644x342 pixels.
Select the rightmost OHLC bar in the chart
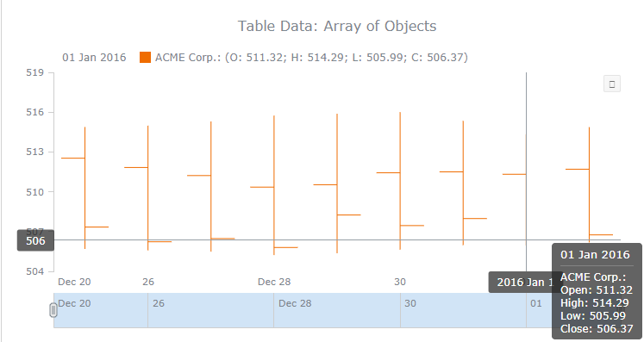[x=589, y=184]
